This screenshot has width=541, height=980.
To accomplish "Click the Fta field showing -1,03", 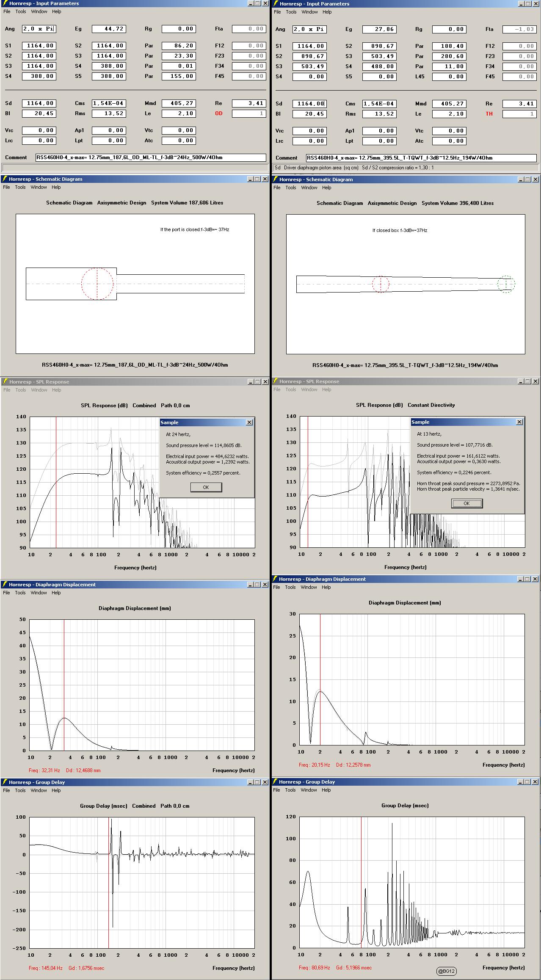I will 519,29.
